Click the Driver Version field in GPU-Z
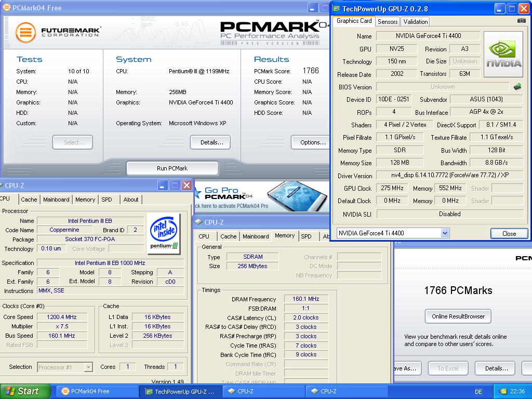 coord(450,175)
